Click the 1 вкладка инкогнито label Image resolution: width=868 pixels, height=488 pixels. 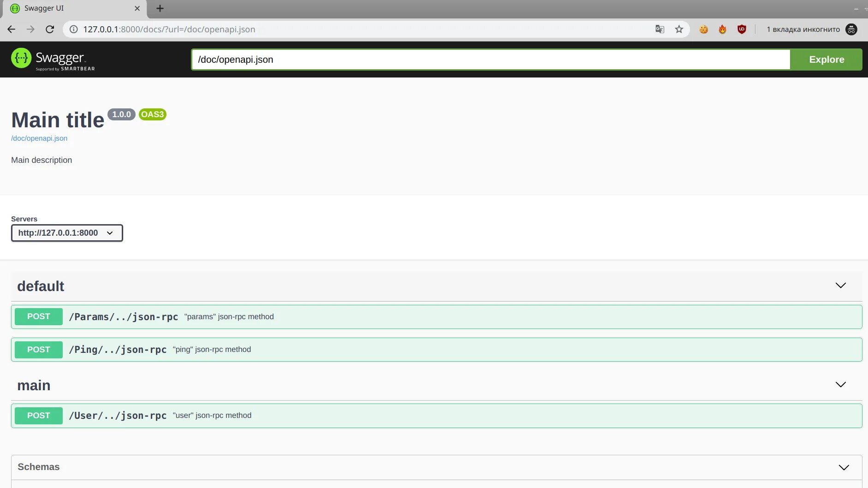pos(803,30)
